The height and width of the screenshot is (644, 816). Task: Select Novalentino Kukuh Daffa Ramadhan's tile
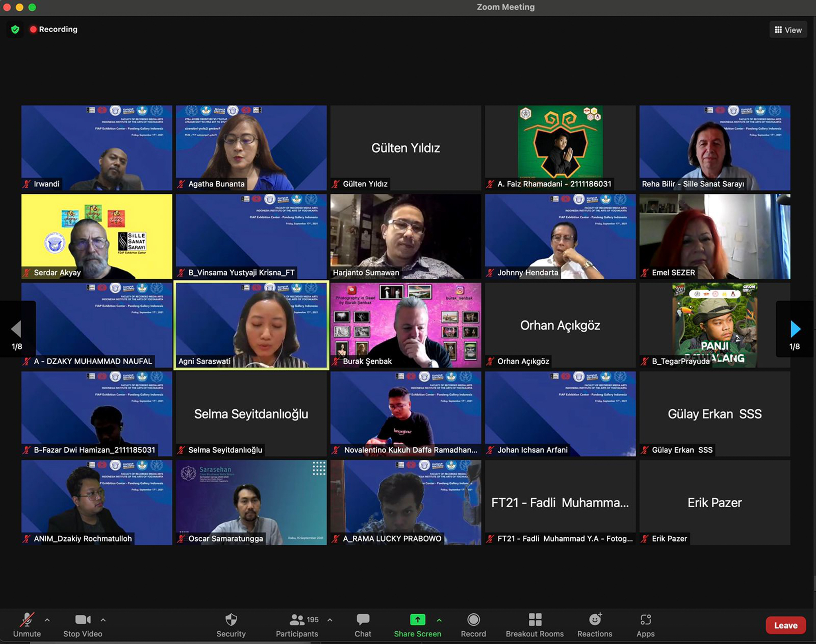coord(406,414)
